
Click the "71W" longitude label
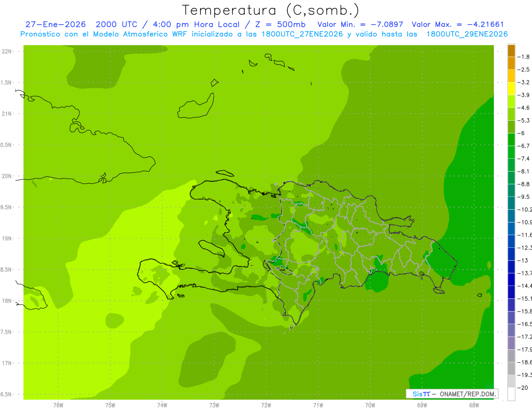point(318,405)
